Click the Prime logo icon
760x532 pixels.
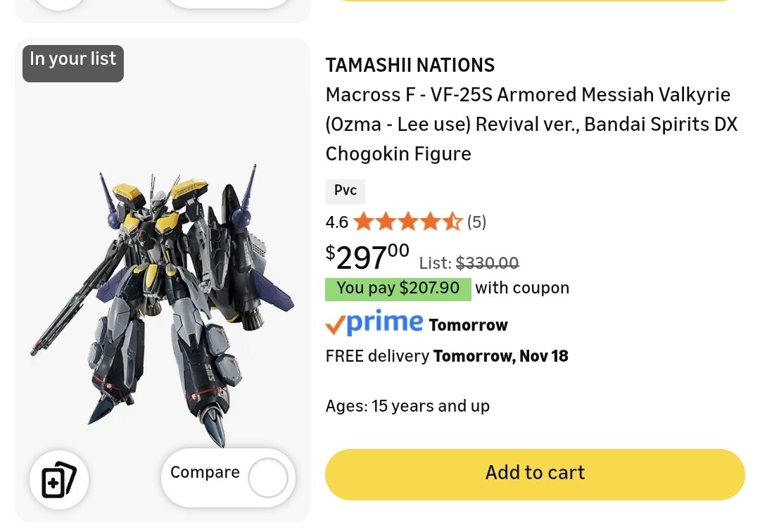click(x=374, y=323)
